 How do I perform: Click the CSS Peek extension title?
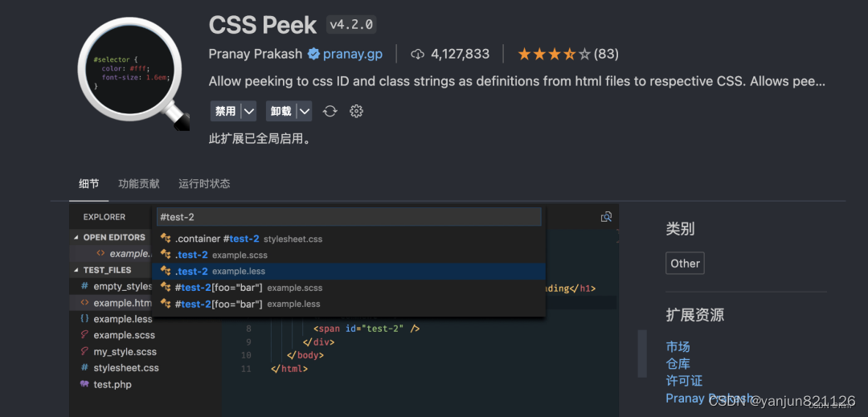pos(262,25)
